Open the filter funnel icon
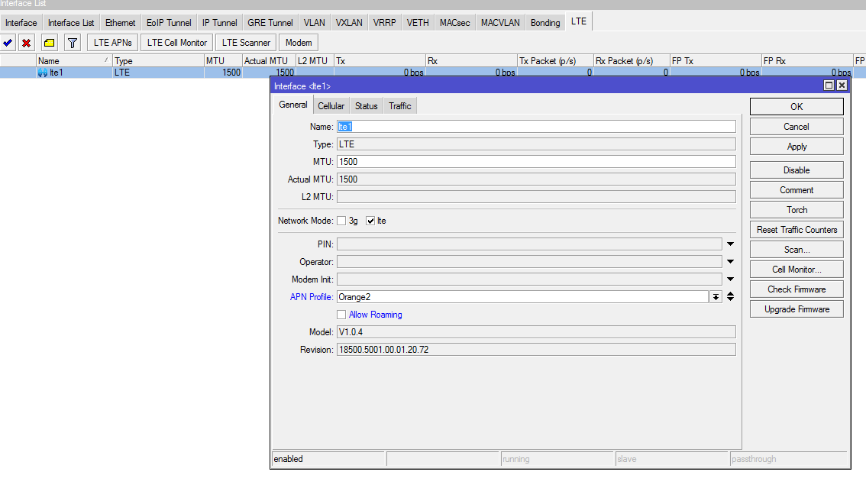Image resolution: width=866 pixels, height=504 pixels. 73,43
